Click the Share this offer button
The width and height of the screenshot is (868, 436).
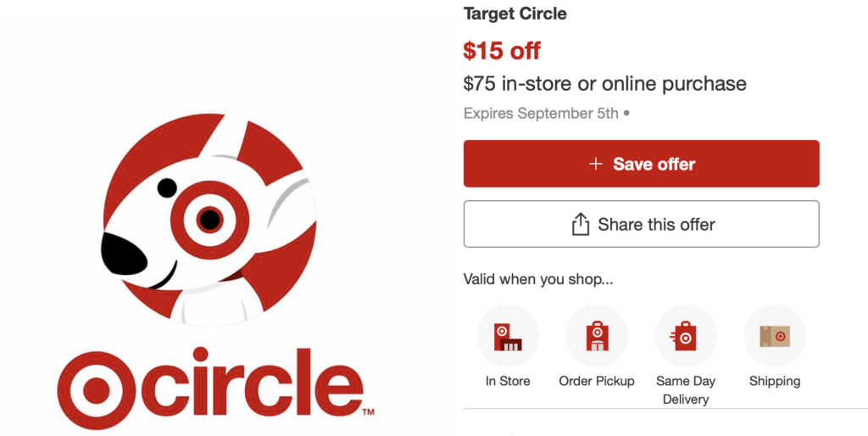(x=641, y=224)
